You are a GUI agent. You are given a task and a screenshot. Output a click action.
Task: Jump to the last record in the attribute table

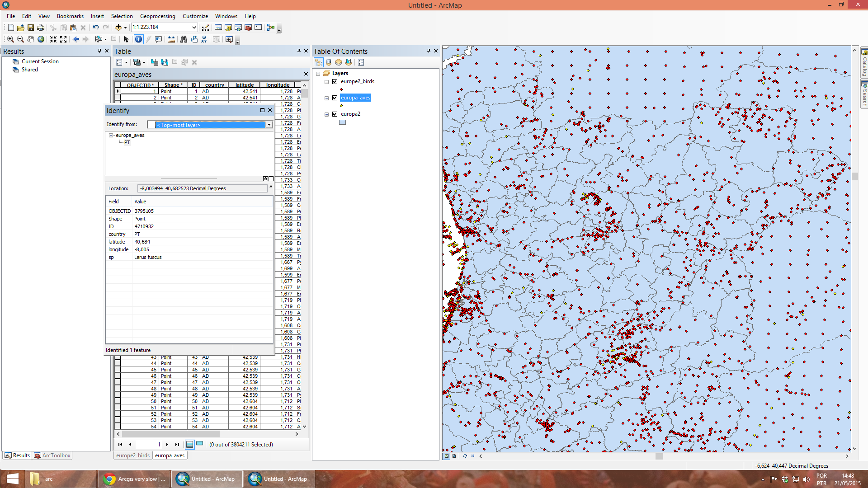177,444
